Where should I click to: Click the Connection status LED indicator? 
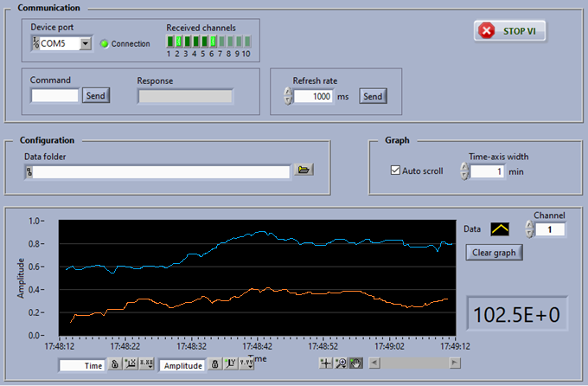pos(105,43)
